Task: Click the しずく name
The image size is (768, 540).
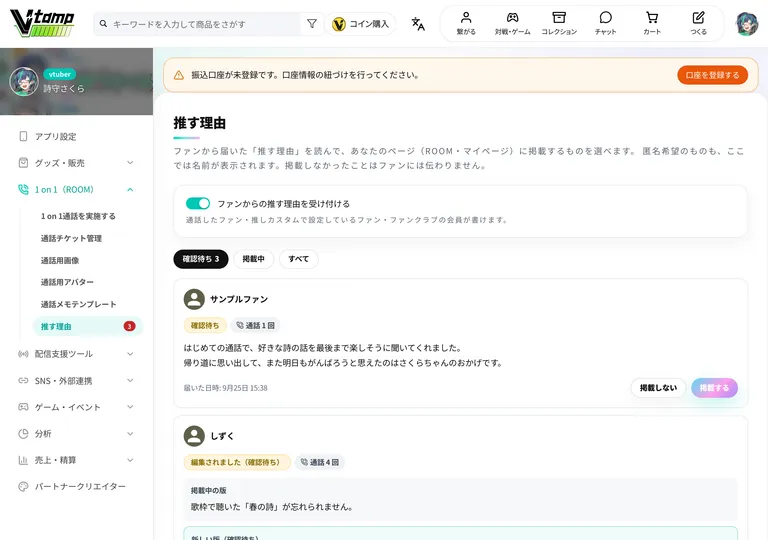Action: click(x=222, y=436)
